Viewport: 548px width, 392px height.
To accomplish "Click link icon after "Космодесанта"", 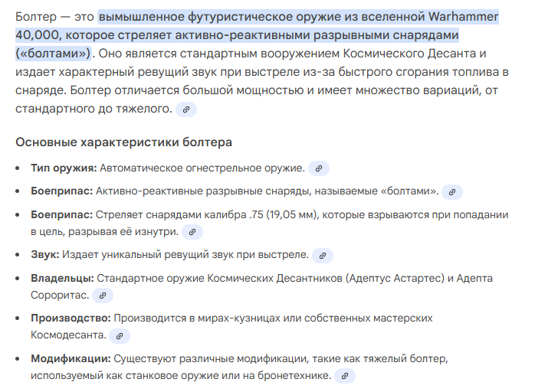I will click(120, 335).
